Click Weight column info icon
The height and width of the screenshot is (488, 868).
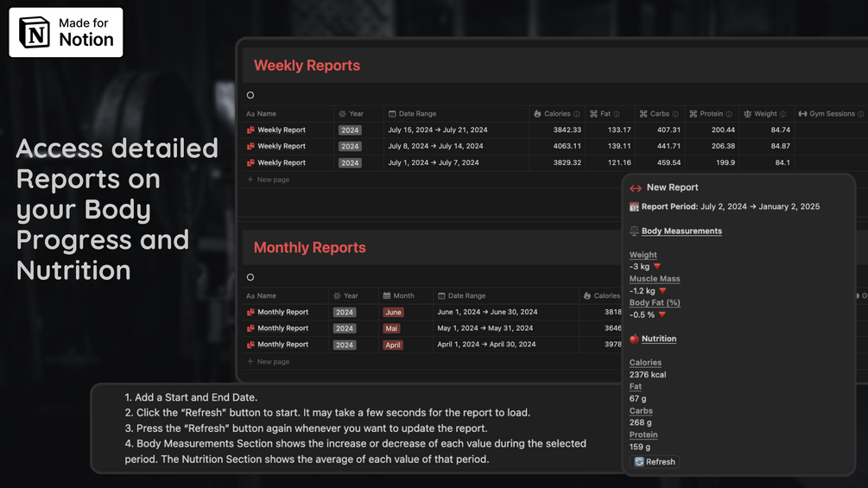coord(782,114)
